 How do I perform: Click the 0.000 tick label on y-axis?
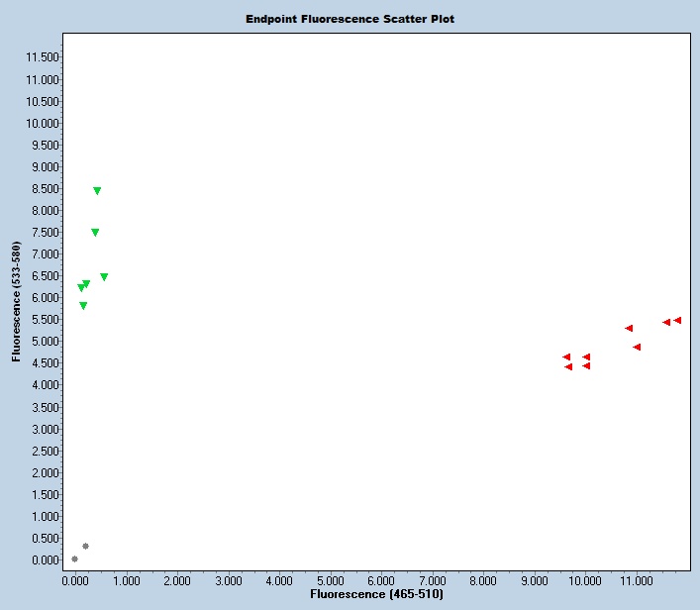[x=44, y=560]
